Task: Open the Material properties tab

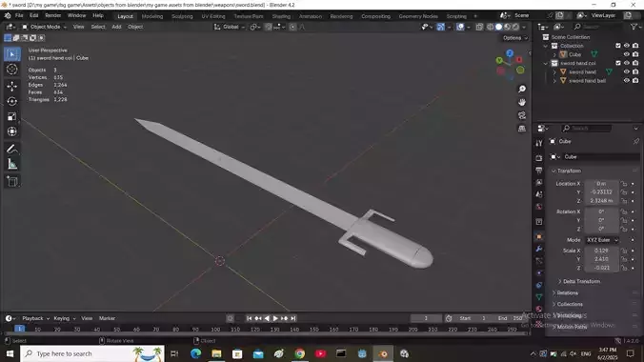Action: pyautogui.click(x=539, y=309)
